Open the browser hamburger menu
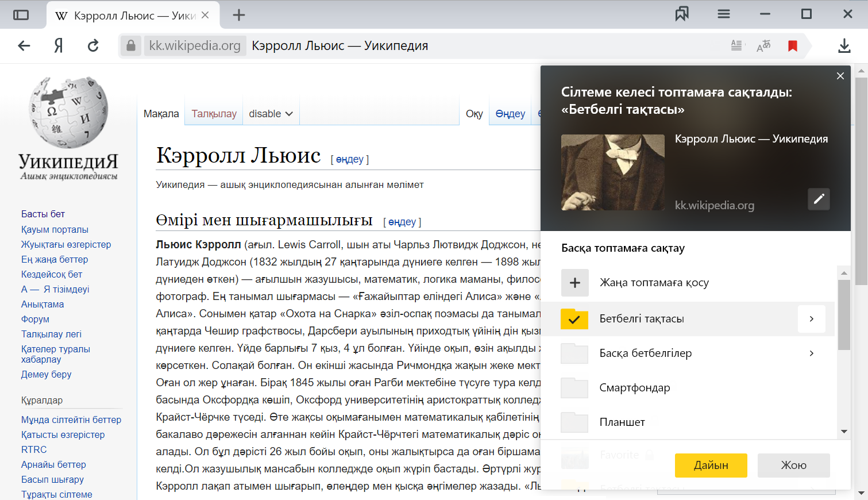 pyautogui.click(x=724, y=14)
